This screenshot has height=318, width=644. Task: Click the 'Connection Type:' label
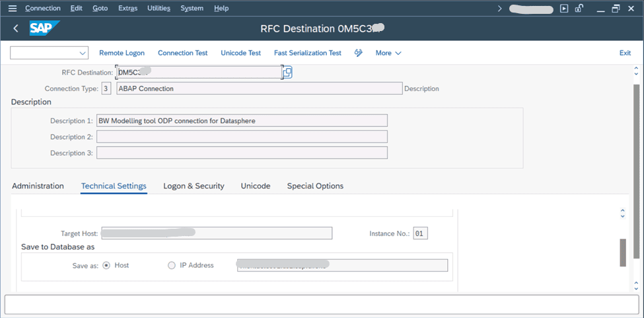point(71,89)
